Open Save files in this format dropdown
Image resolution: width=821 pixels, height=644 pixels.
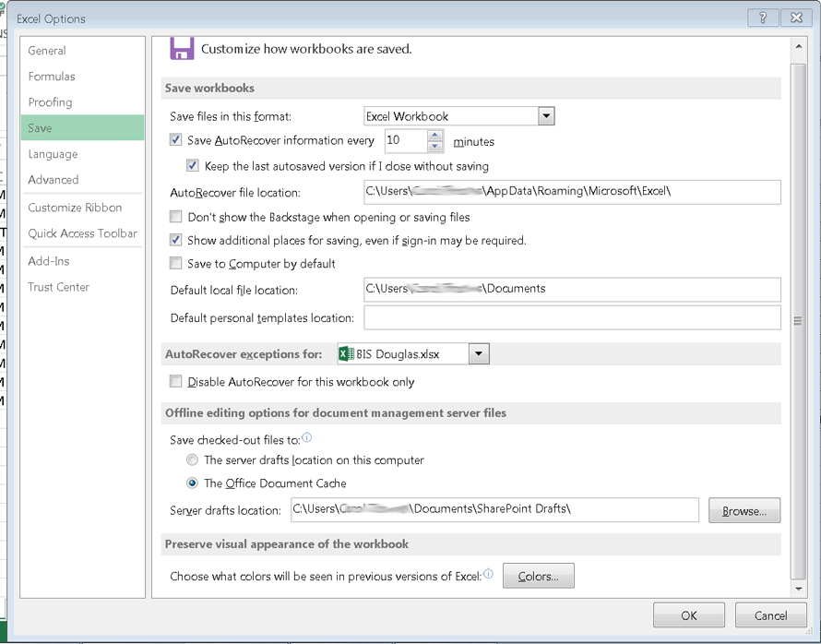546,116
